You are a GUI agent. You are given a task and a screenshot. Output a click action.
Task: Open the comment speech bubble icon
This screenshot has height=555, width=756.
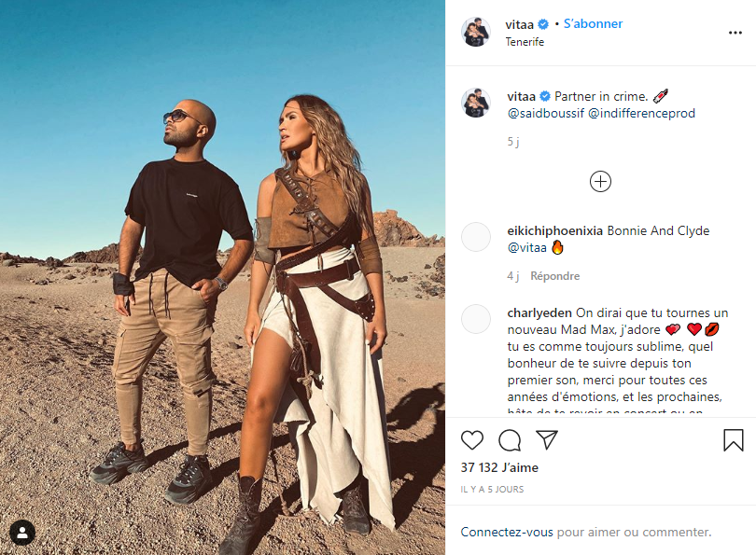tap(510, 440)
